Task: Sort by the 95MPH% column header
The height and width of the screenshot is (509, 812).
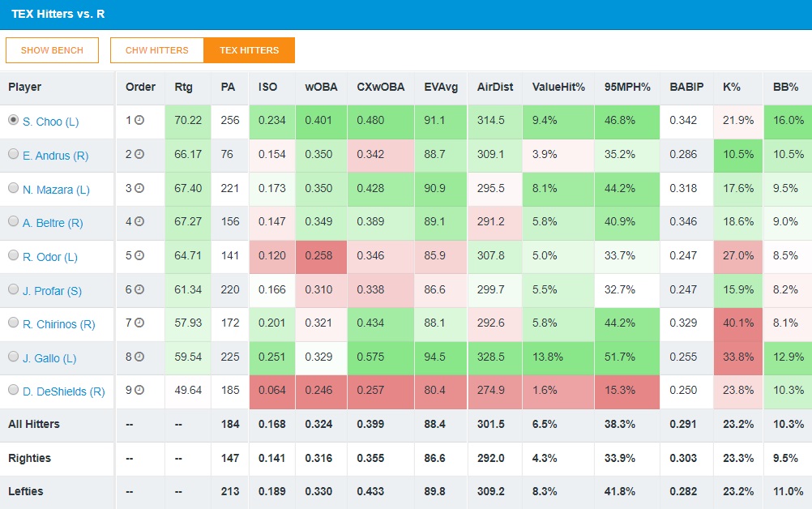Action: [x=627, y=87]
